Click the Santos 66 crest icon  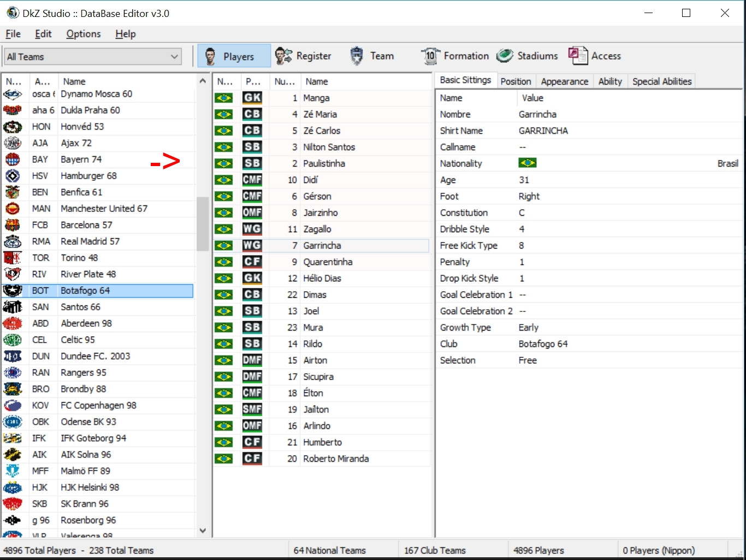point(13,307)
